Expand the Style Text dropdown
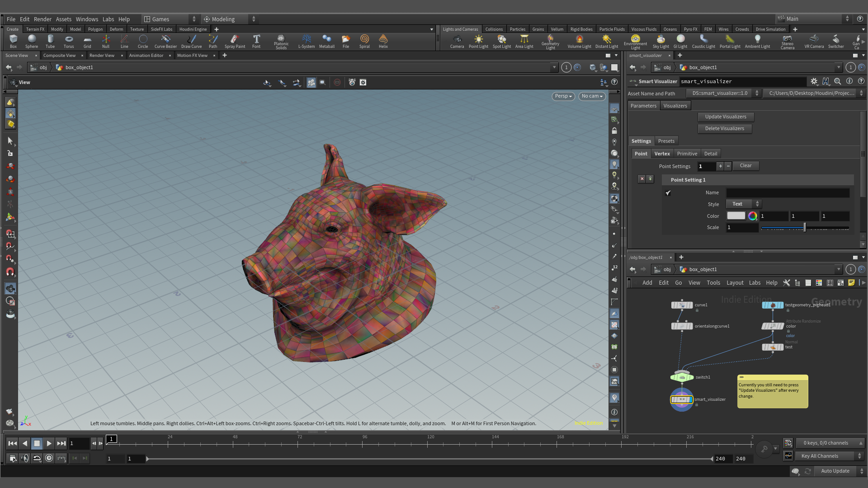Image resolution: width=868 pixels, height=488 pixels. click(744, 204)
